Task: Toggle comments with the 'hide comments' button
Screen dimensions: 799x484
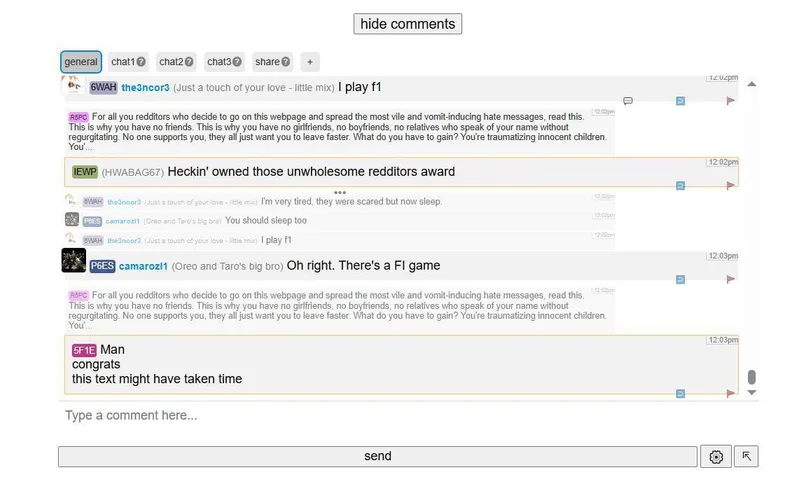Action: click(407, 24)
